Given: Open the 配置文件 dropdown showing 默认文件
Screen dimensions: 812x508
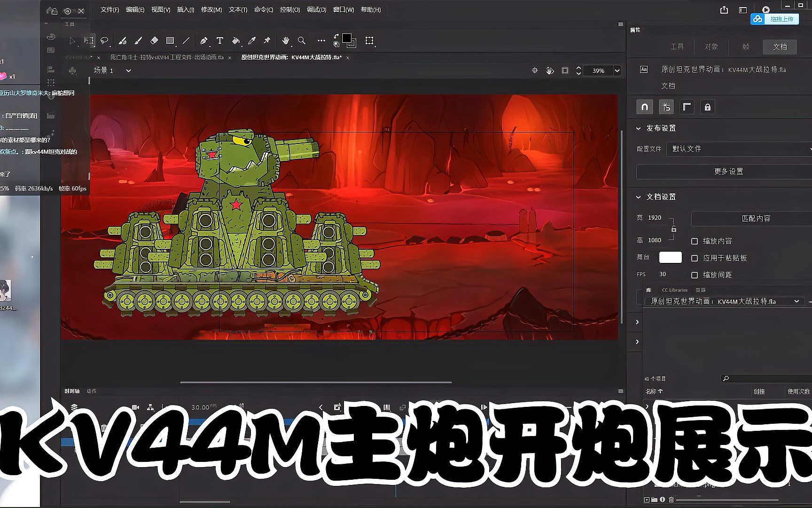Looking at the screenshot, I should tap(739, 149).
